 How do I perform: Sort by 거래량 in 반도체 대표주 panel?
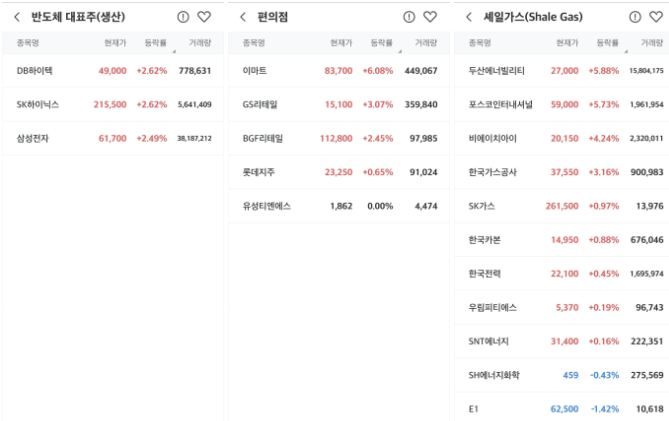click(x=200, y=43)
